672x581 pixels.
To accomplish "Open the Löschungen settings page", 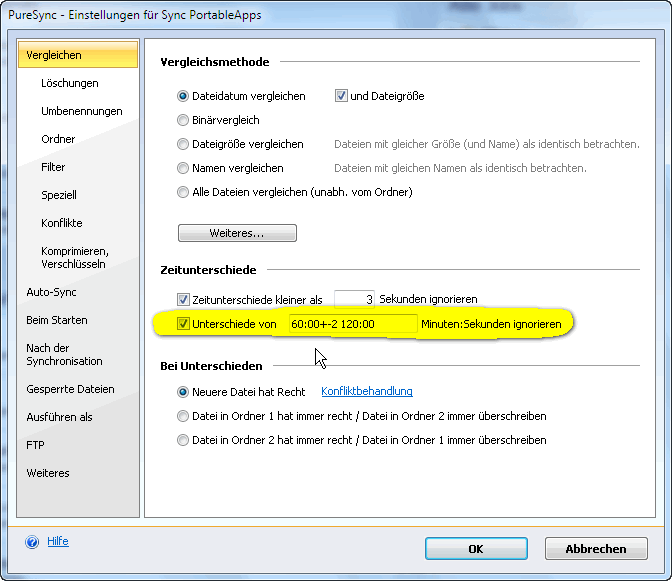I will click(x=70, y=83).
